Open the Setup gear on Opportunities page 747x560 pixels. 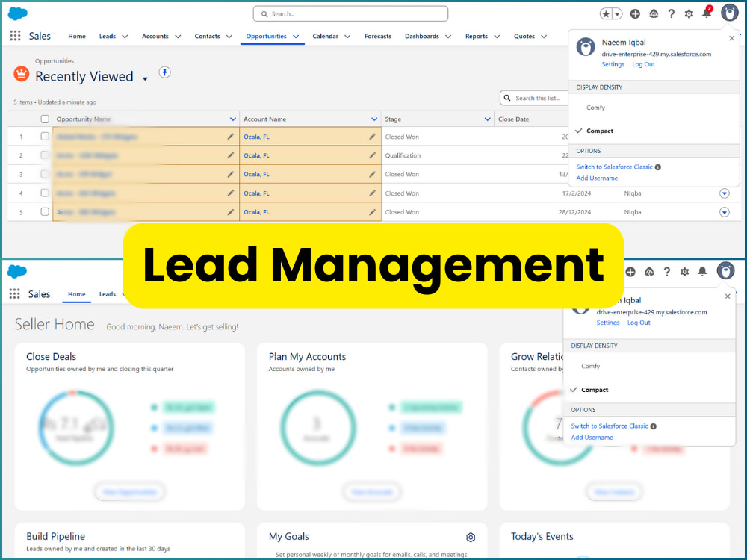689,13
